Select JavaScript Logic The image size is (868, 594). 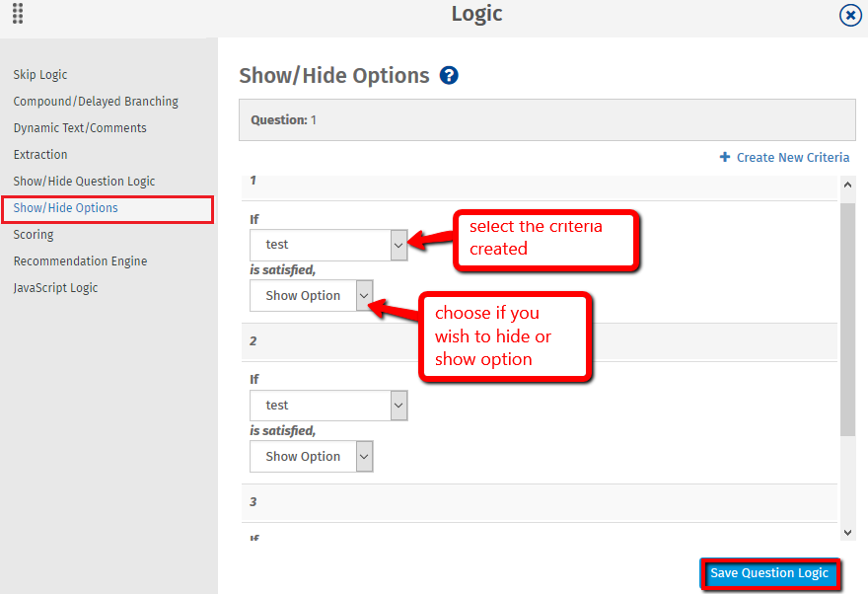(56, 288)
